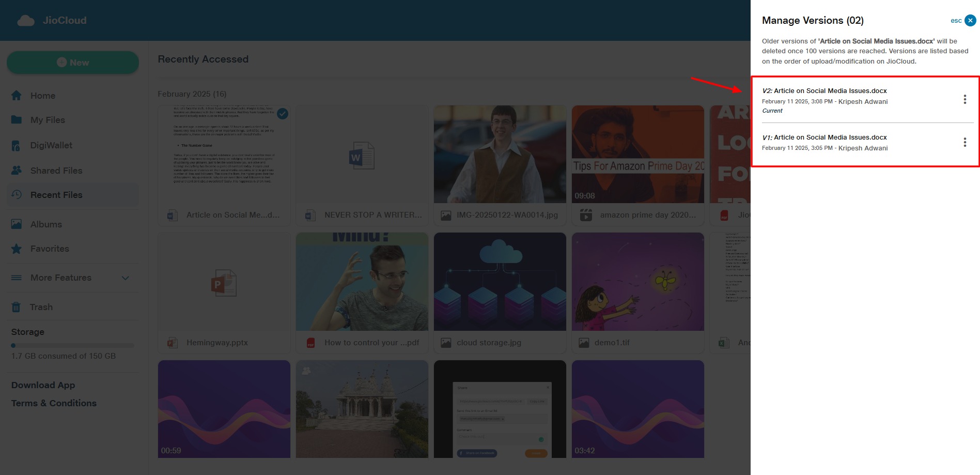The image size is (980, 475).
Task: Open the Terms & Conditions link
Action: [x=54, y=403]
